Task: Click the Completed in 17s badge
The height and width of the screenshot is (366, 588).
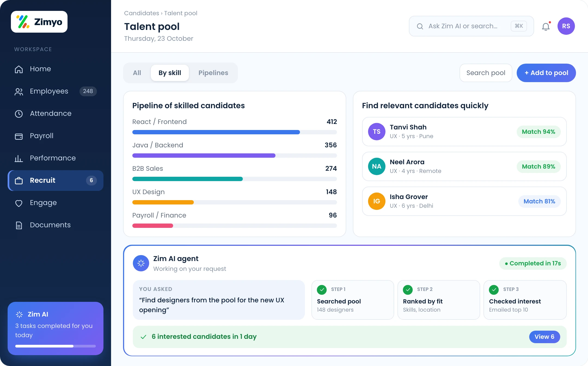Action: tap(533, 263)
